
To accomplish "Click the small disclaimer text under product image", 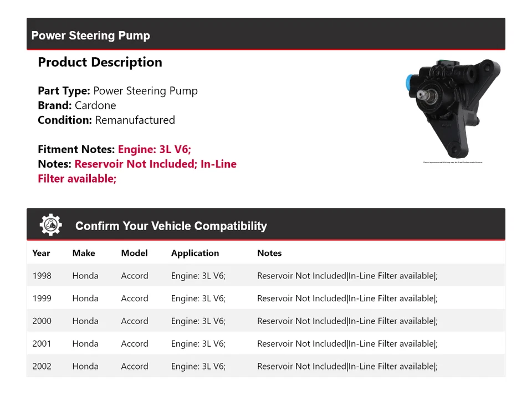I will point(453,163).
